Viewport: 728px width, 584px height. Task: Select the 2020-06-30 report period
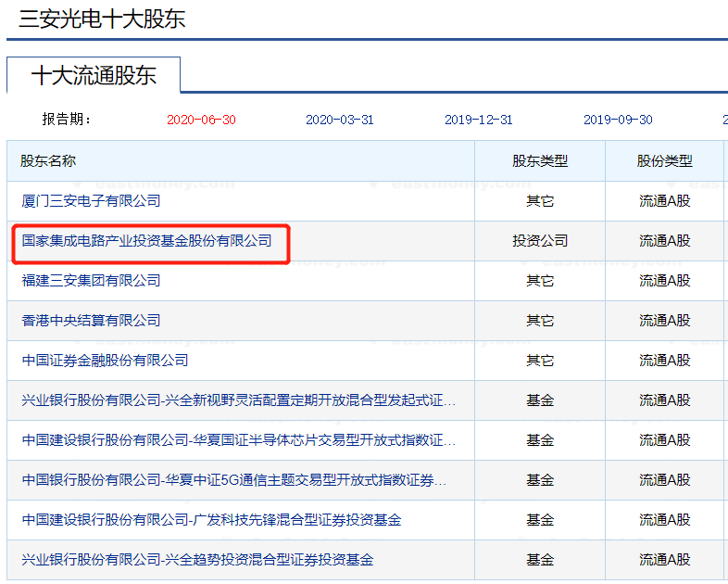click(201, 120)
